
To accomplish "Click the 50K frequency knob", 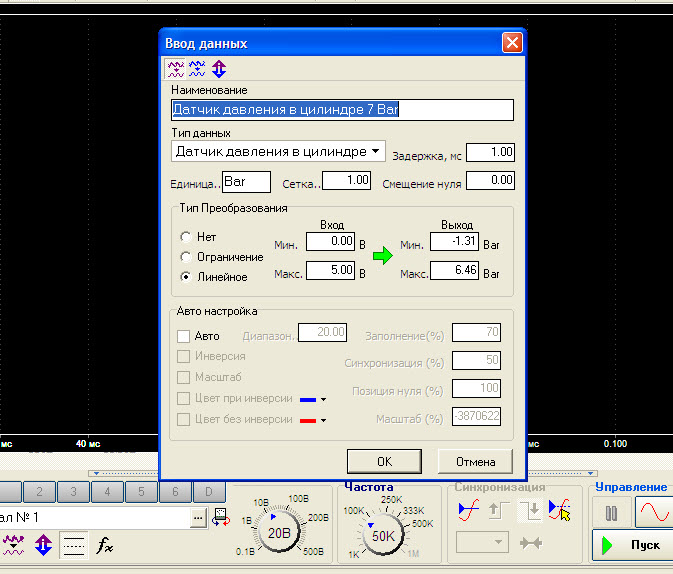I will tap(383, 536).
